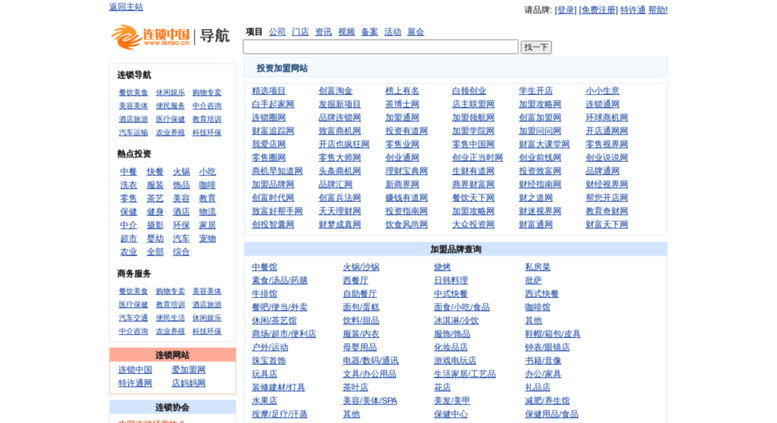The image size is (777, 423).
Task: Switch to the 视频 search tab
Action: click(x=346, y=32)
